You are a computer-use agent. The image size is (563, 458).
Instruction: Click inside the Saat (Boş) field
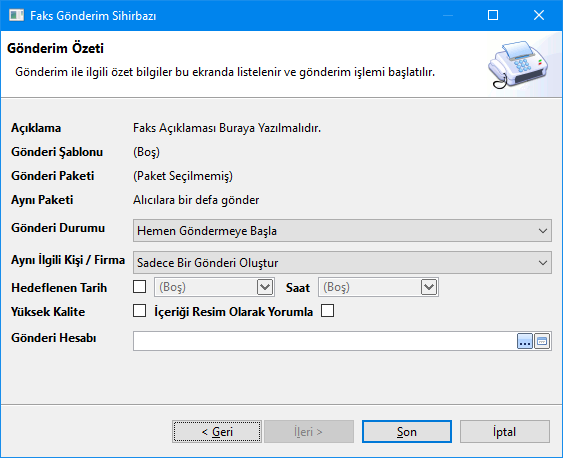(x=370, y=287)
